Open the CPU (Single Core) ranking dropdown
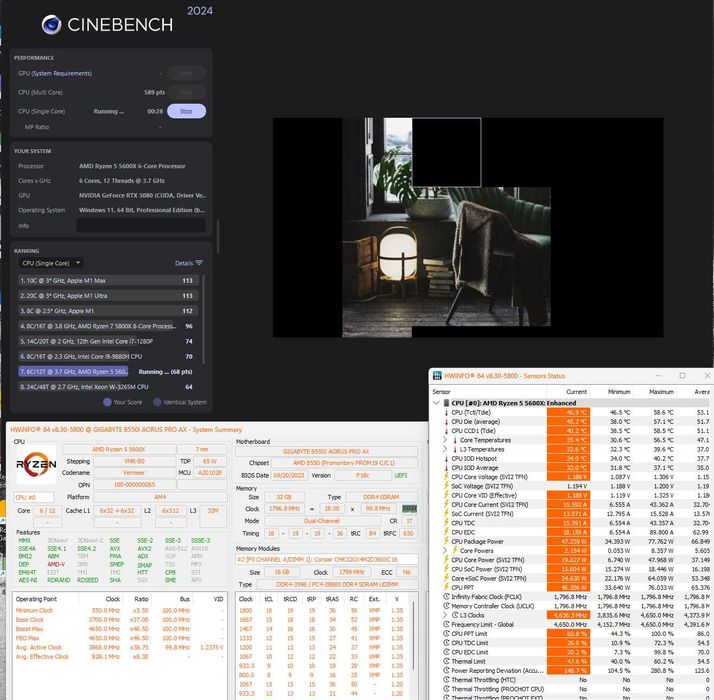714x700 pixels. (51, 263)
